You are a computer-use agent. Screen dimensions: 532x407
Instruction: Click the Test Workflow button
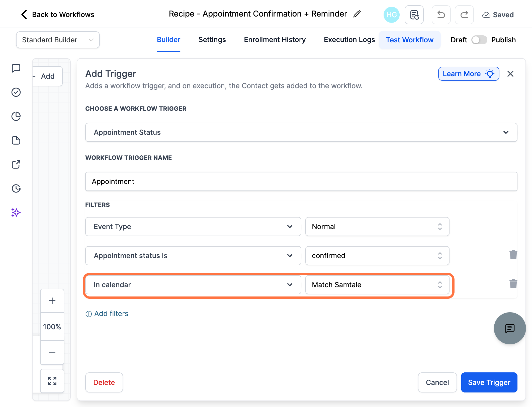(410, 40)
